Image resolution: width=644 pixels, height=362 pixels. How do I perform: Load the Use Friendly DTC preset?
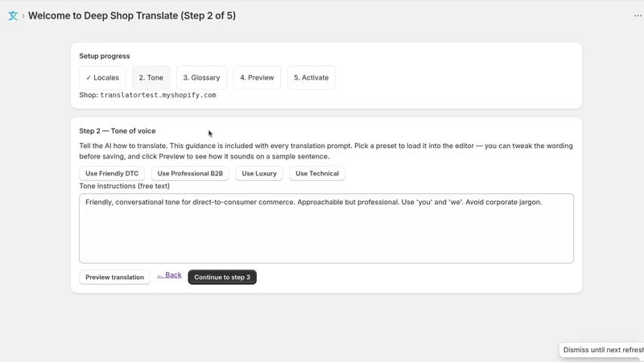pos(112,173)
